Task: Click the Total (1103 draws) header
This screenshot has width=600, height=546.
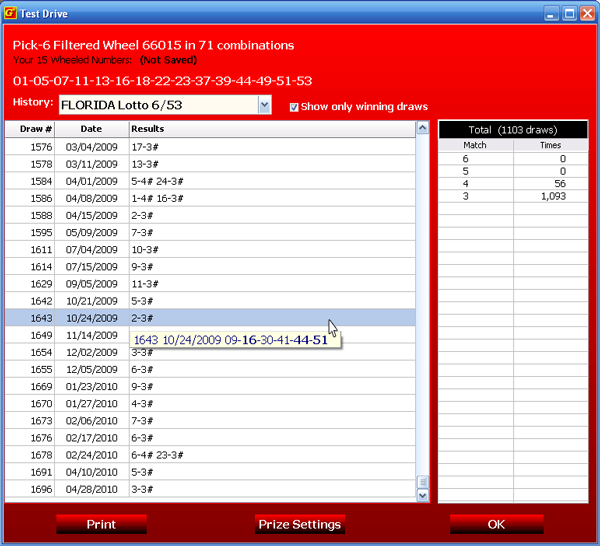Action: click(513, 130)
